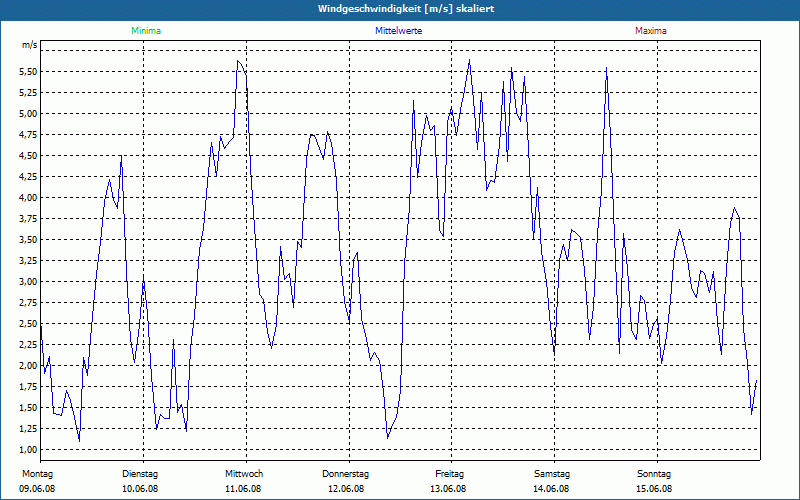Viewport: 800px width, 500px height.
Task: Click the m/s unit label
Action: tap(29, 45)
